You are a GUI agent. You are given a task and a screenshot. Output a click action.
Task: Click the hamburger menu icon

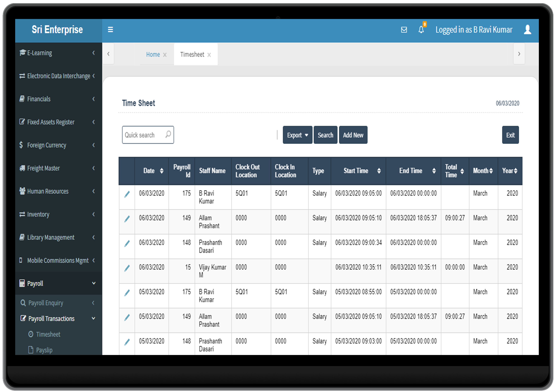[x=110, y=29]
